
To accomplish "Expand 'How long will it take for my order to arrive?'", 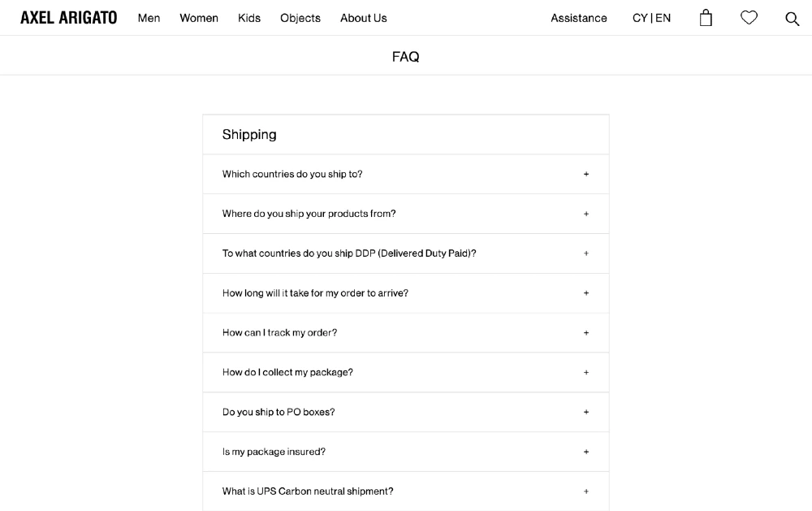I will [x=315, y=293].
